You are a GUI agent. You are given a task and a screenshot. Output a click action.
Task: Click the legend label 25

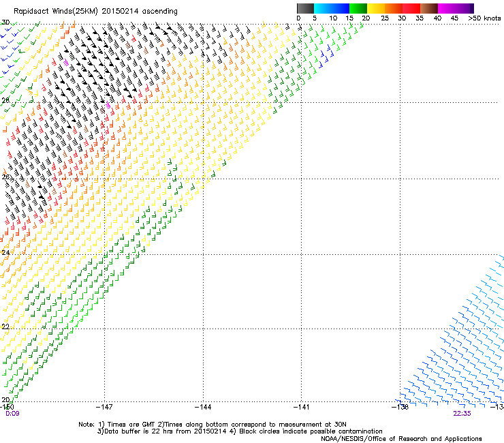(x=385, y=18)
